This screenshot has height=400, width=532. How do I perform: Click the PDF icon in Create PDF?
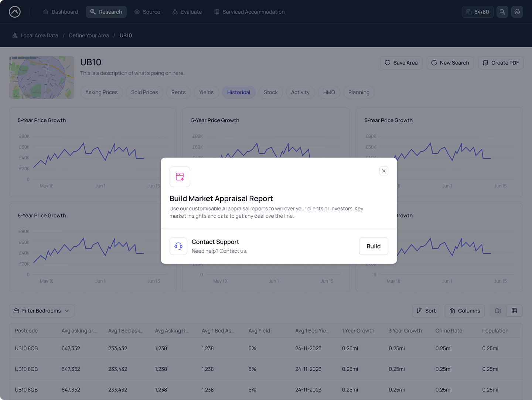click(x=485, y=63)
